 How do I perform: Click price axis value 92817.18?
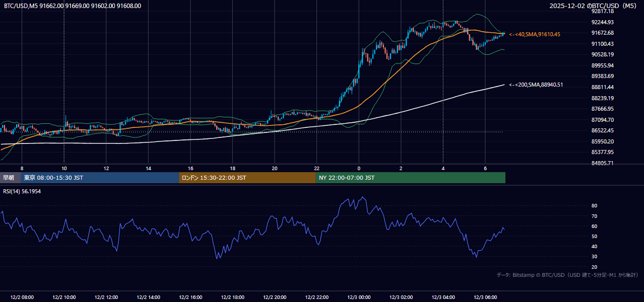(603, 11)
